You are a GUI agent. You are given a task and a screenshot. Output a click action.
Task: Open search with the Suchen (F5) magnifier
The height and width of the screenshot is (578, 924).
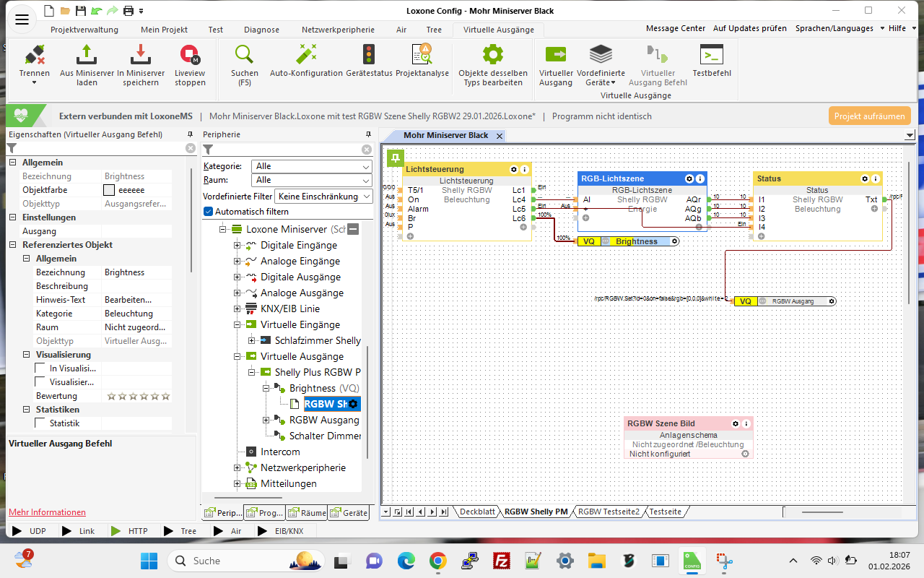(x=245, y=55)
